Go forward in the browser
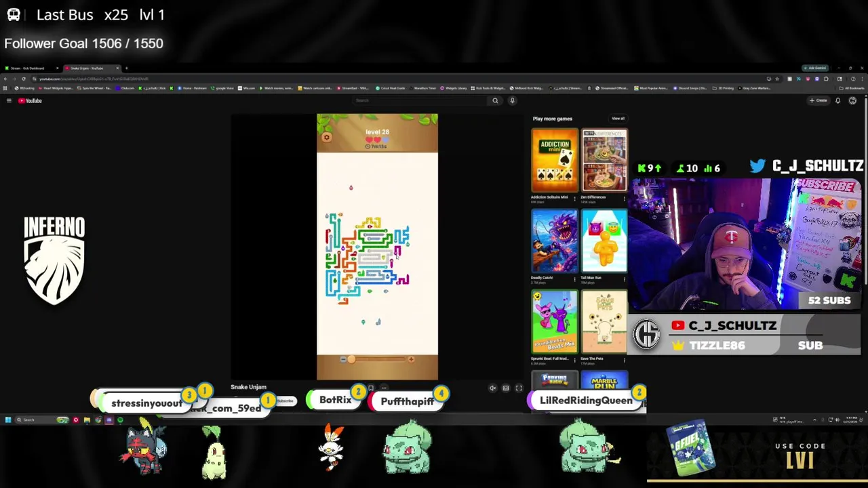 click(x=14, y=79)
